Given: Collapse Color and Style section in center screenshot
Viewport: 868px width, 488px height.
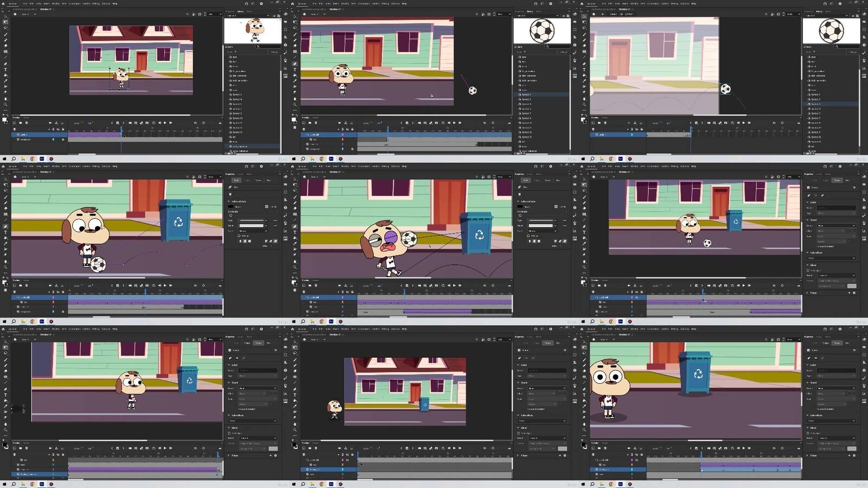Looking at the screenshot, I should click(x=518, y=201).
